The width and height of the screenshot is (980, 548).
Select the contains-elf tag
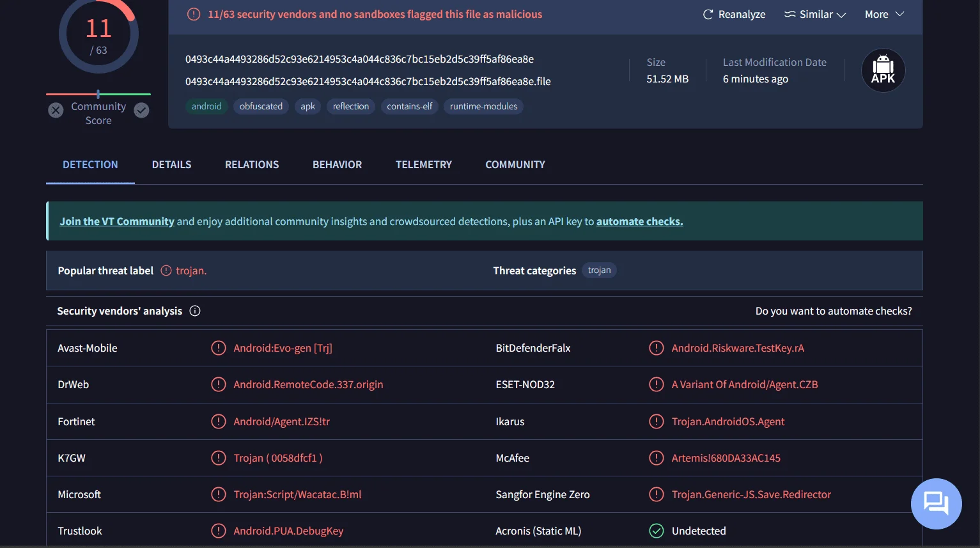[409, 106]
